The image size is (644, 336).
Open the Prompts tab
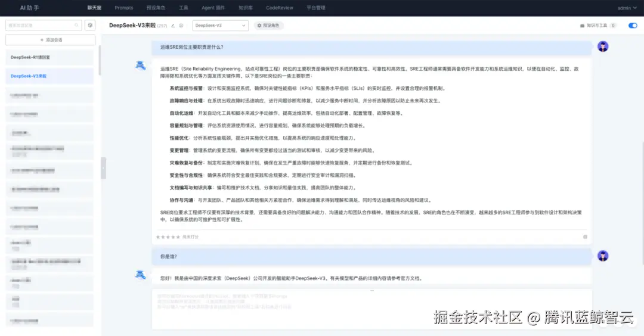click(123, 8)
